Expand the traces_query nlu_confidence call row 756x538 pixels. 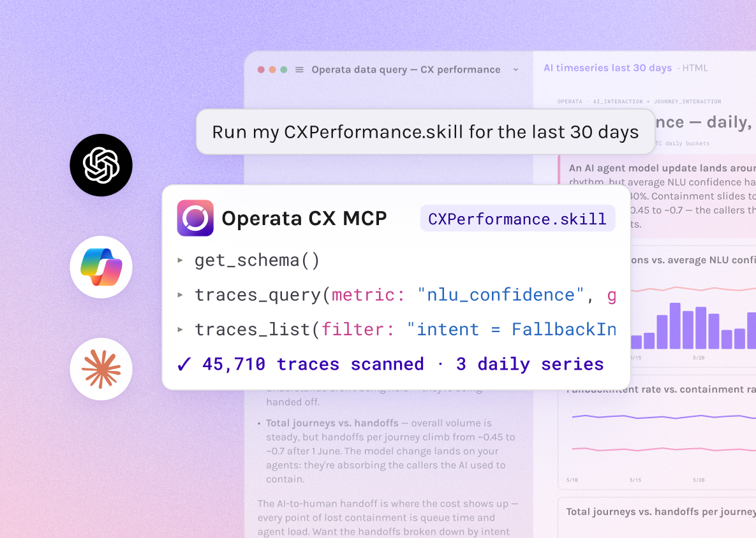(x=396, y=294)
